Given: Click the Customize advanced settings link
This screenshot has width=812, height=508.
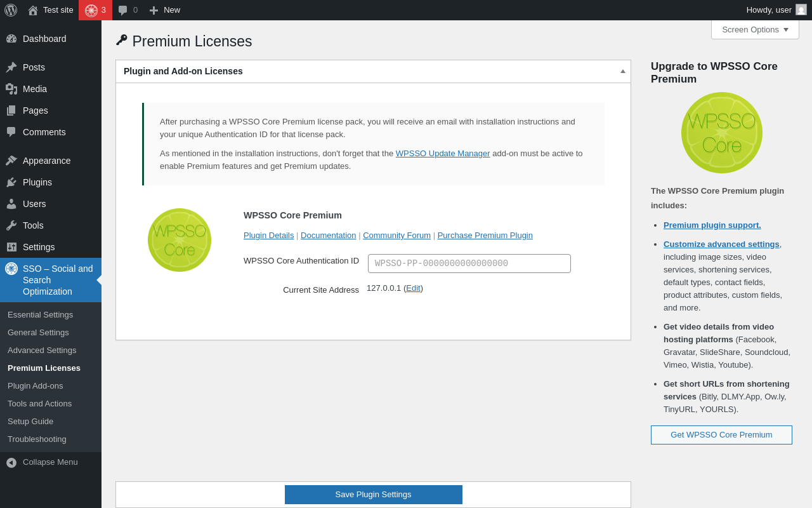Looking at the screenshot, I should tap(721, 244).
